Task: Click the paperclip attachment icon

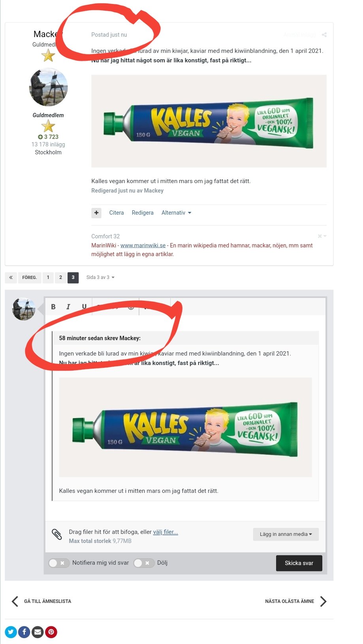Action: tap(57, 534)
